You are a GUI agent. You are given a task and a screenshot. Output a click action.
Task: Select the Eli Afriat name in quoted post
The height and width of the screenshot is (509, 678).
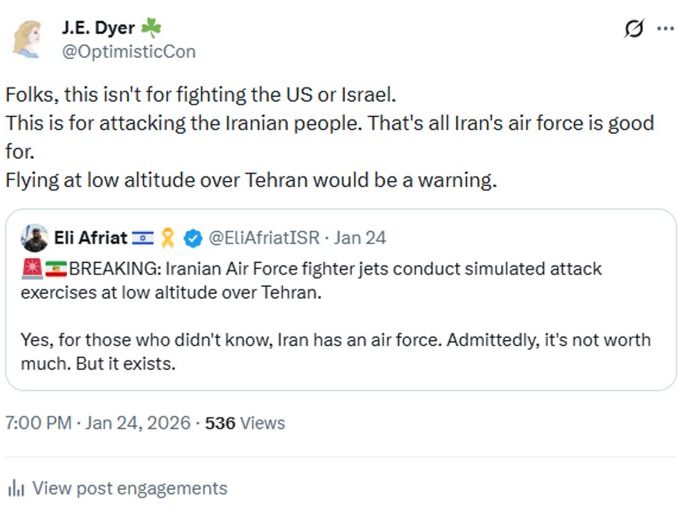90,238
